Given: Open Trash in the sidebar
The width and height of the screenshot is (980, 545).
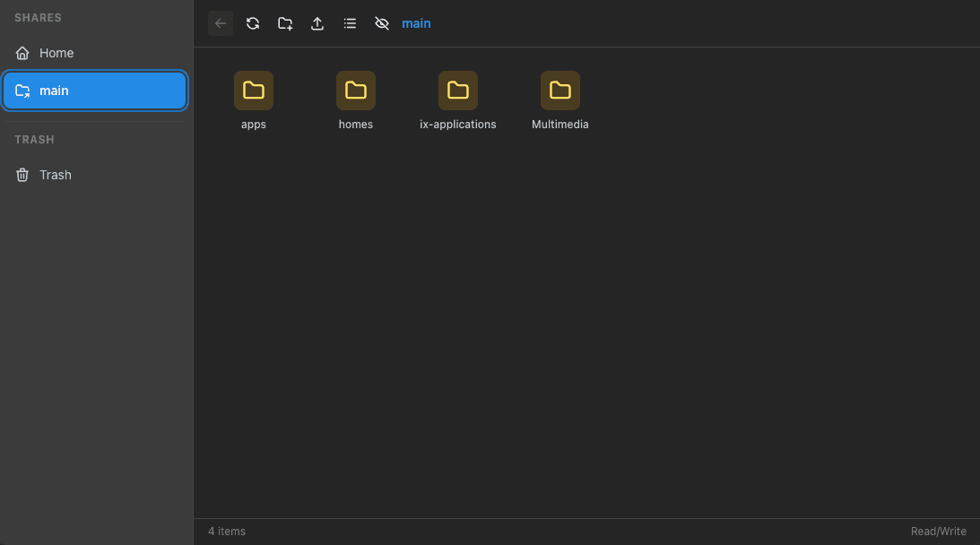Looking at the screenshot, I should (x=95, y=175).
